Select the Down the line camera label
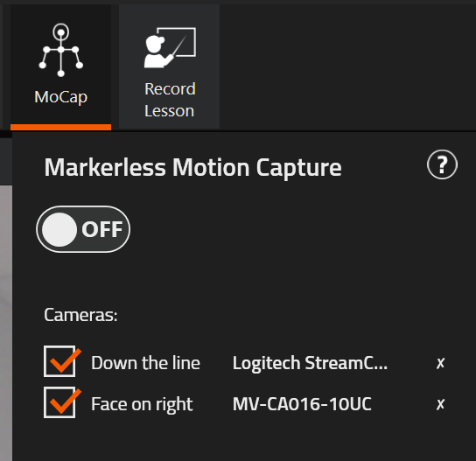The height and width of the screenshot is (461, 476). (x=146, y=363)
